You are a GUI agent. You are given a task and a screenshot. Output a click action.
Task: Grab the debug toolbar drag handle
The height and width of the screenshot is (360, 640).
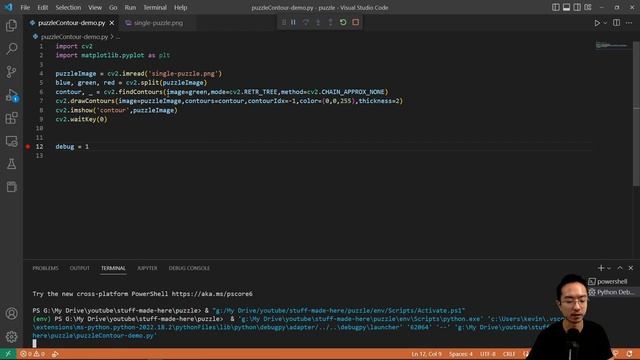coord(284,22)
